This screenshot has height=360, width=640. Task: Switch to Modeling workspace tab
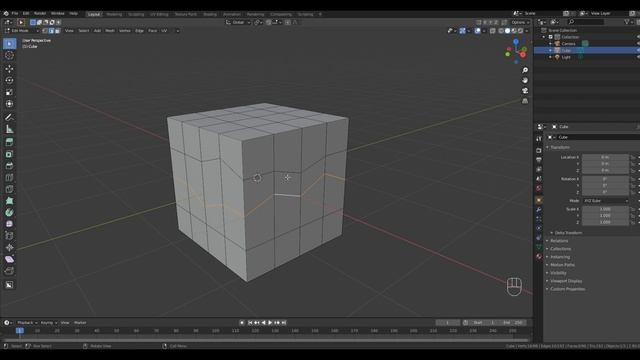point(114,14)
